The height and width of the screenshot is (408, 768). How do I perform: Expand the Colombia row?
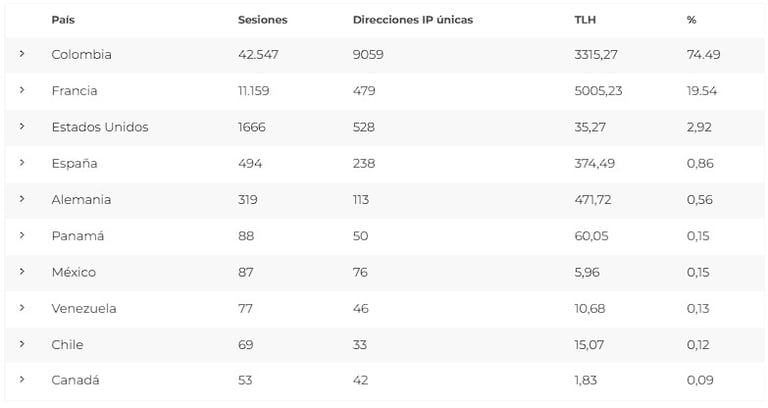point(22,55)
